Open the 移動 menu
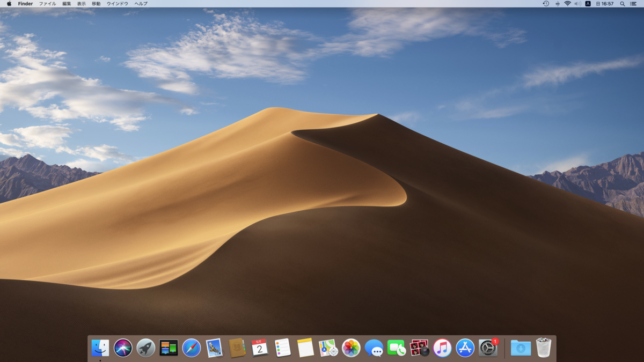The height and width of the screenshot is (362, 644). (x=96, y=4)
